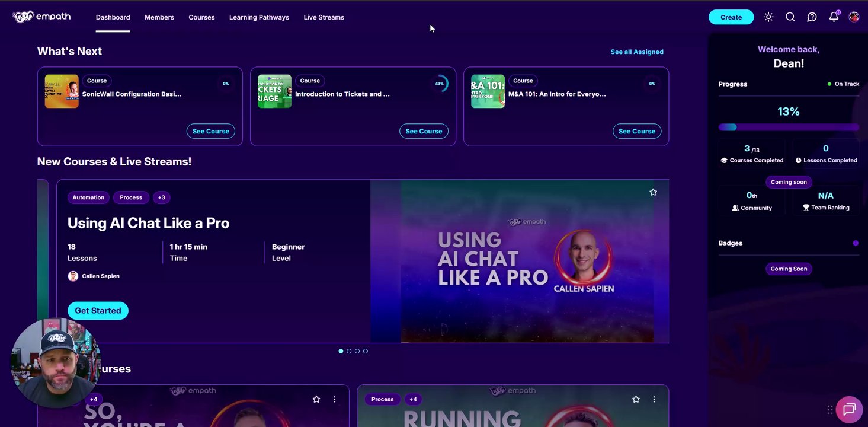Click the Automation tag
868x427 pixels.
pos(88,197)
